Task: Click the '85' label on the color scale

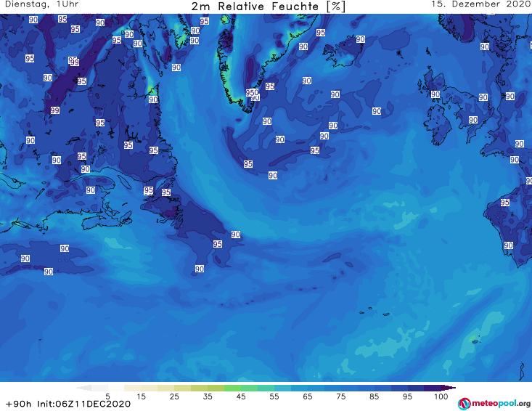Action: pos(374,396)
